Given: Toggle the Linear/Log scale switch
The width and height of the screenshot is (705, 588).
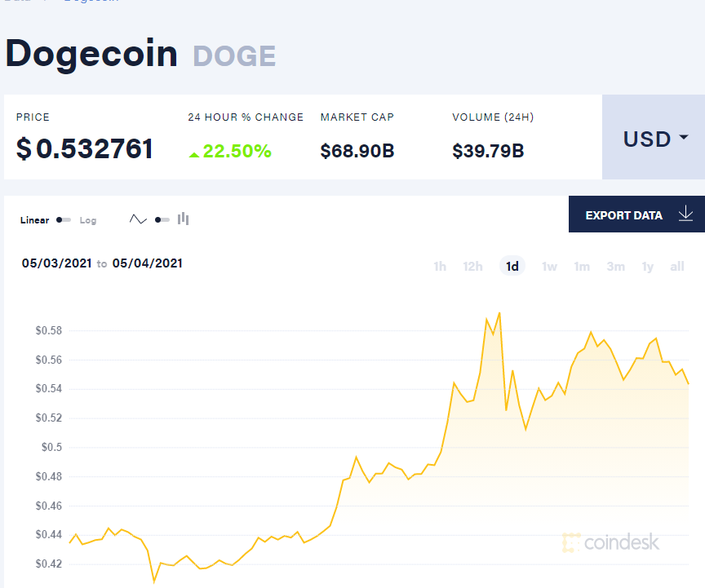Looking at the screenshot, I should point(64,220).
